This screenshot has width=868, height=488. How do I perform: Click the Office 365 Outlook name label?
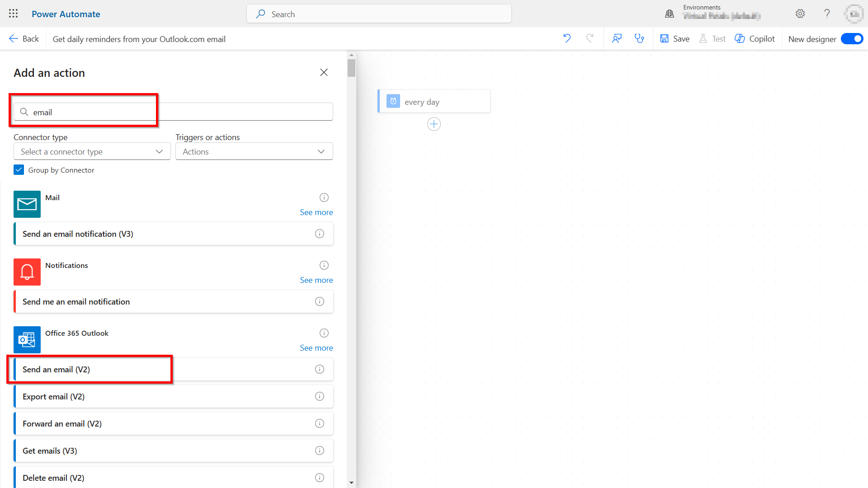[x=77, y=333]
